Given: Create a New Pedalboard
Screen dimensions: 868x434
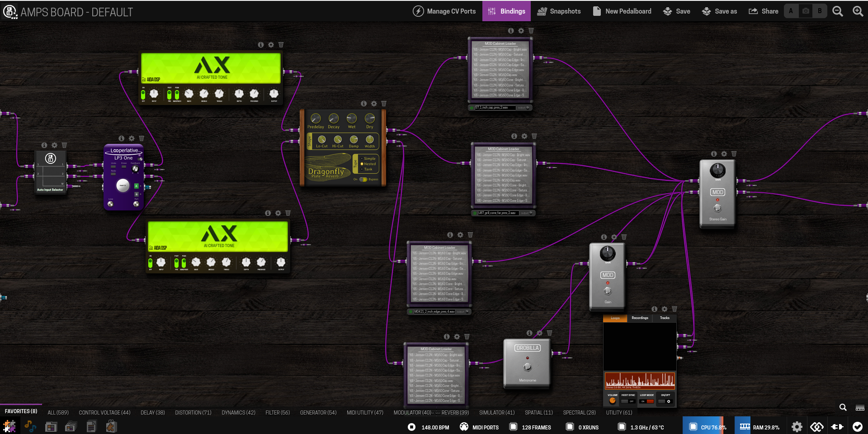Looking at the screenshot, I should click(x=622, y=11).
